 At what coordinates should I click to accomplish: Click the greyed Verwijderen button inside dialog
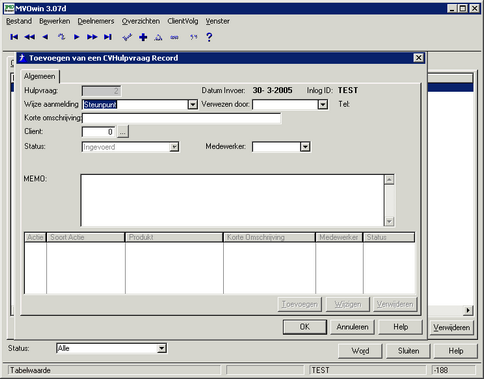[x=395, y=304]
